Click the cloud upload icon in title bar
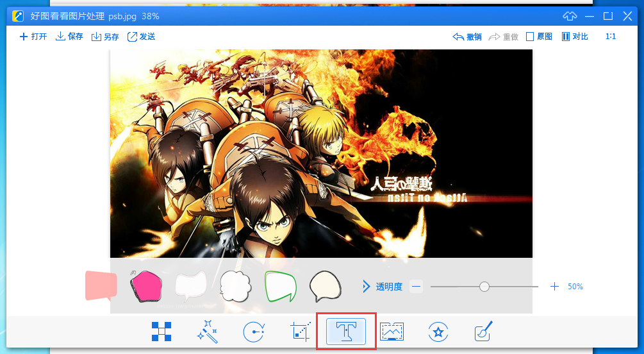 tap(569, 16)
